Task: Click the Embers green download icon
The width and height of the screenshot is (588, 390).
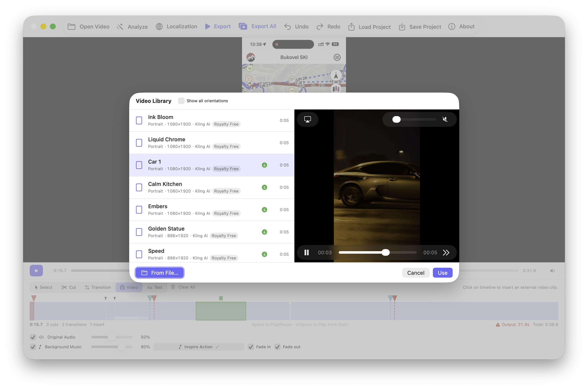Action: [264, 210]
